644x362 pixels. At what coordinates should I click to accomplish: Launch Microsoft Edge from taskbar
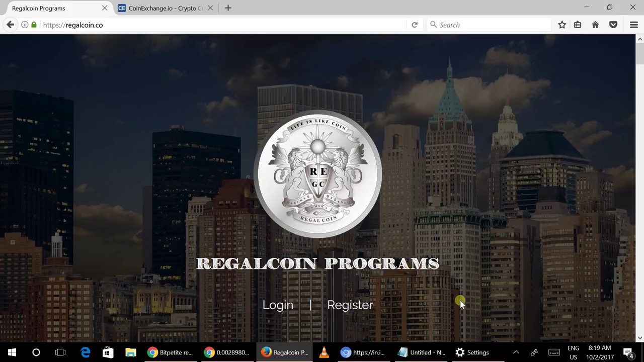pos(85,352)
